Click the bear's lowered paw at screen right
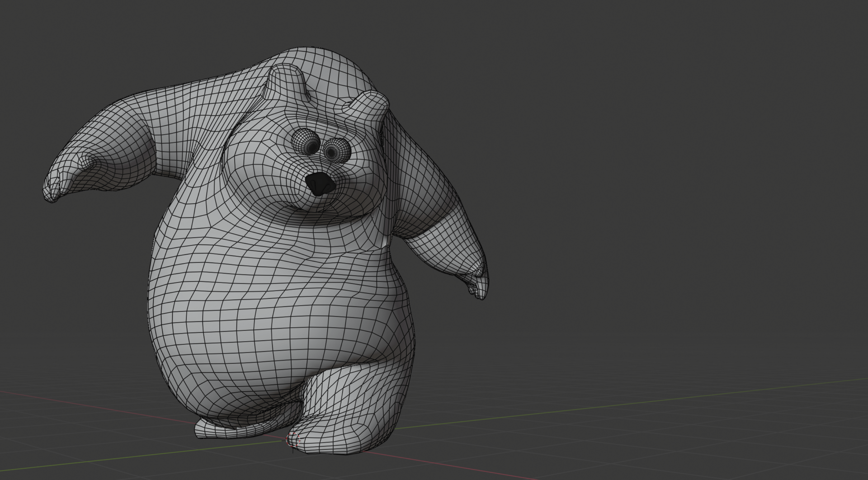Screen dimensions: 868x480 click(x=476, y=280)
